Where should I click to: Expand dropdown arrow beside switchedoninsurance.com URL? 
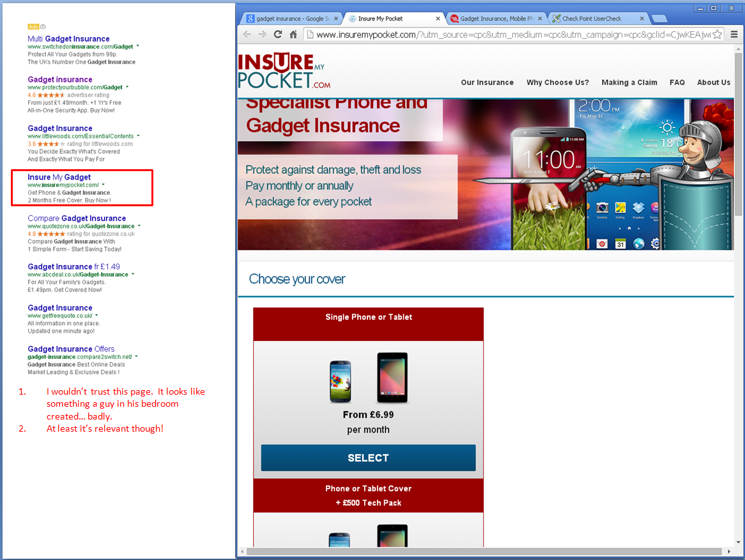(x=138, y=46)
